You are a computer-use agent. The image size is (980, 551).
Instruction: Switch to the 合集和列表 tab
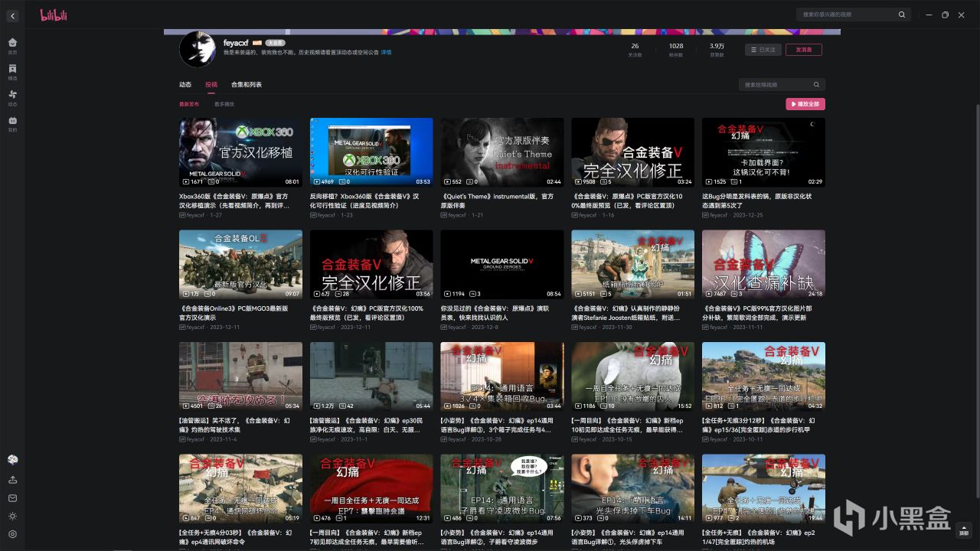[247, 85]
